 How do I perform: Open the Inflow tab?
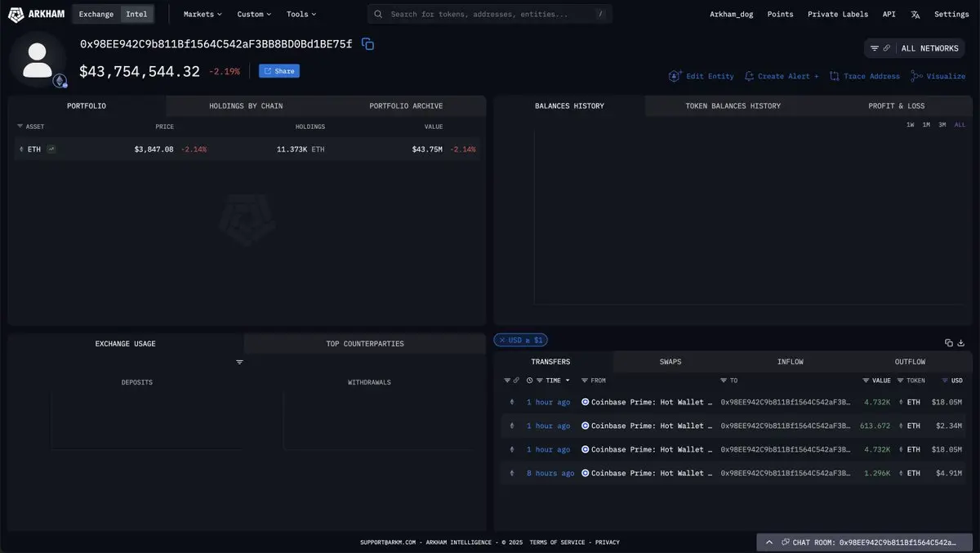coord(790,362)
